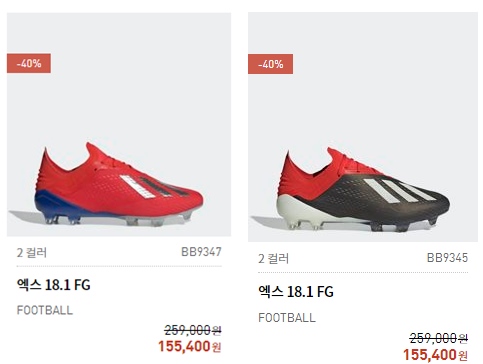The height and width of the screenshot is (364, 483).
Task: Open 엑스 18.1 FG title under black shoe
Action: click(x=296, y=292)
